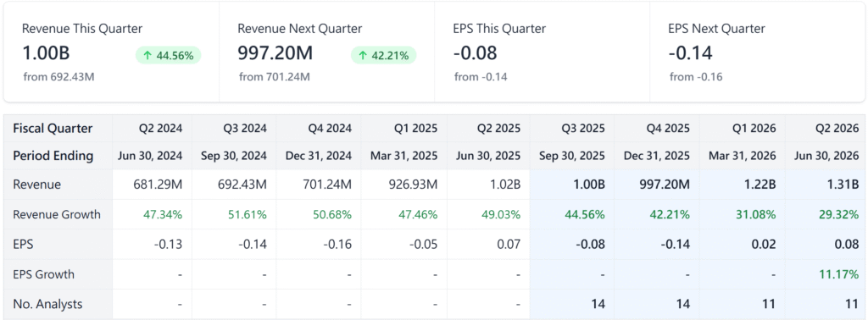Select the Fiscal Quarter row label
The image size is (868, 320).
pos(53,129)
